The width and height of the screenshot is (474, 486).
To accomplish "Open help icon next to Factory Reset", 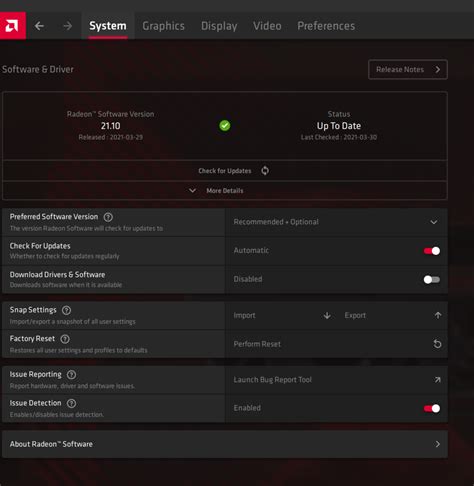I will coord(65,339).
